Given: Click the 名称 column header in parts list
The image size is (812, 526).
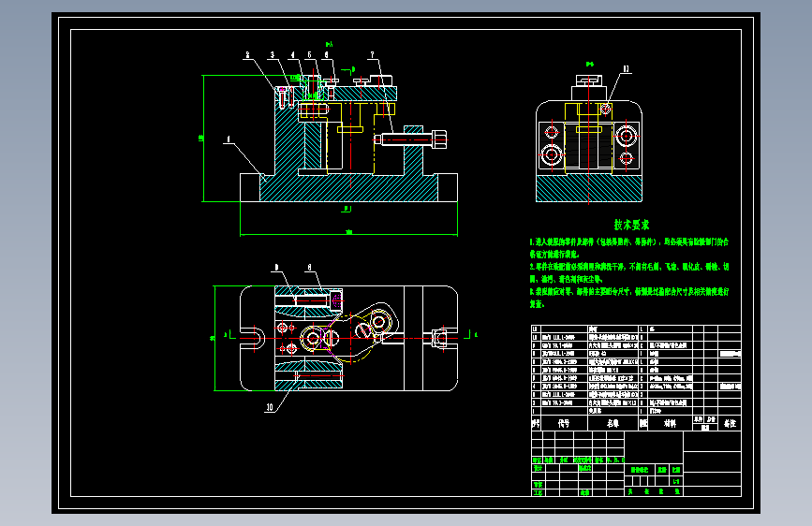Looking at the screenshot, I should click(x=613, y=423).
